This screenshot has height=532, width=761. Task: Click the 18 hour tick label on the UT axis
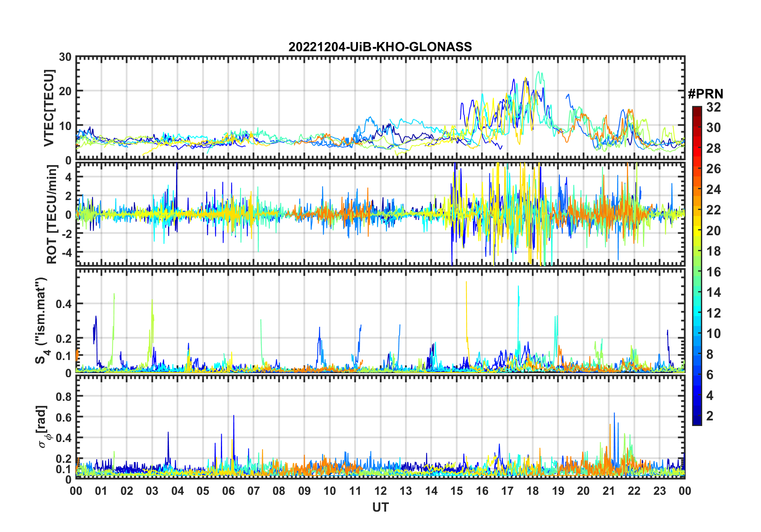point(533,491)
